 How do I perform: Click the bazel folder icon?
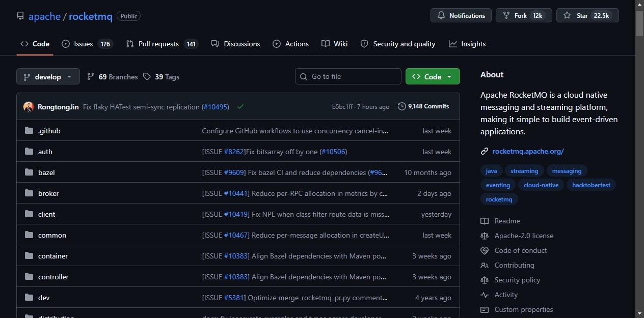[x=29, y=172]
